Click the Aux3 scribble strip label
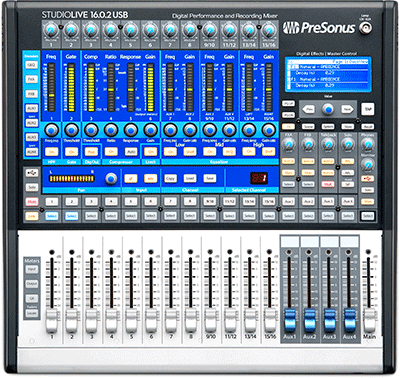 329,241
